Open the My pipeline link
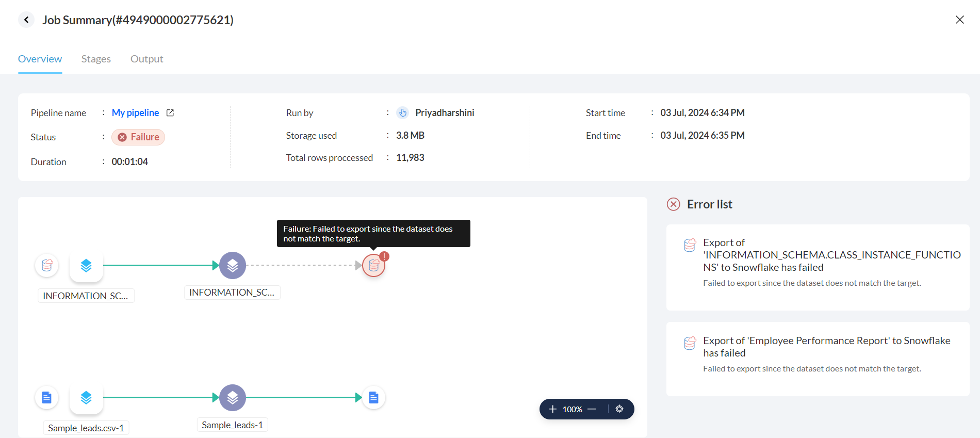Viewport: 980px width, 438px height. click(135, 113)
